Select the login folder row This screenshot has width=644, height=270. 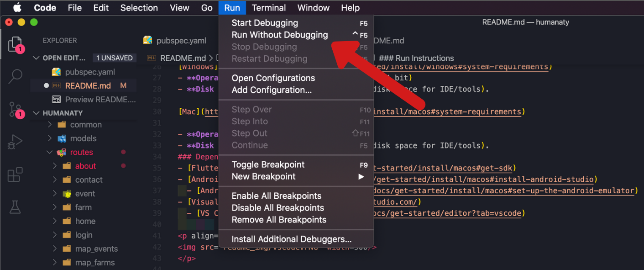(x=84, y=235)
